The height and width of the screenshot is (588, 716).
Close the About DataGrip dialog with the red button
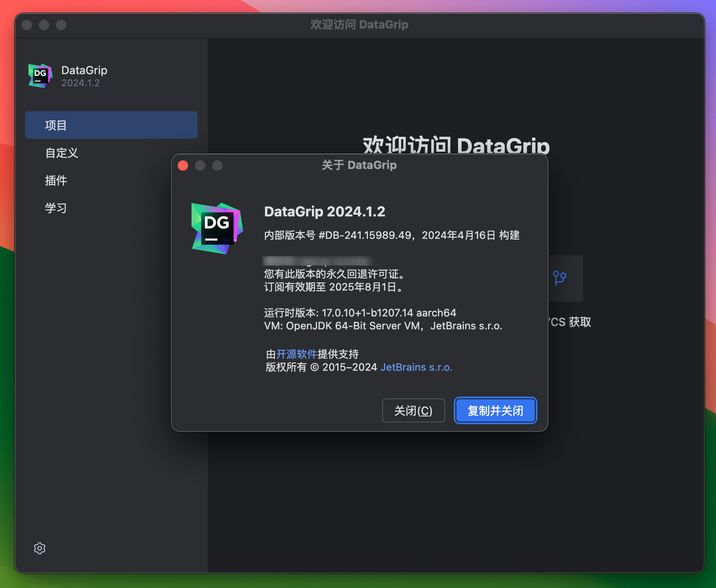click(x=183, y=166)
